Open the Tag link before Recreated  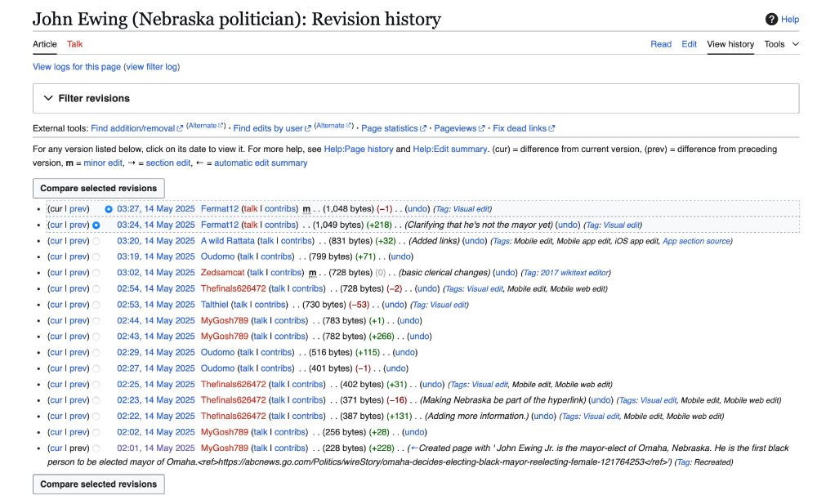tap(683, 462)
